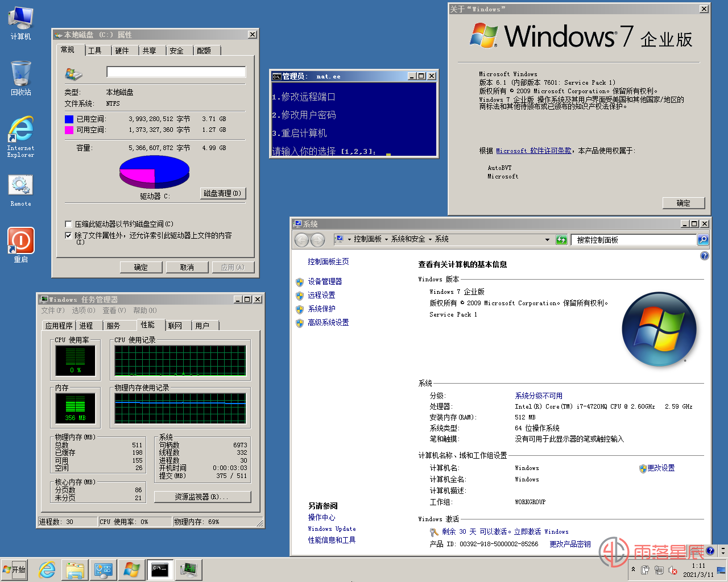Click 更改产品密钥 link

[570, 544]
